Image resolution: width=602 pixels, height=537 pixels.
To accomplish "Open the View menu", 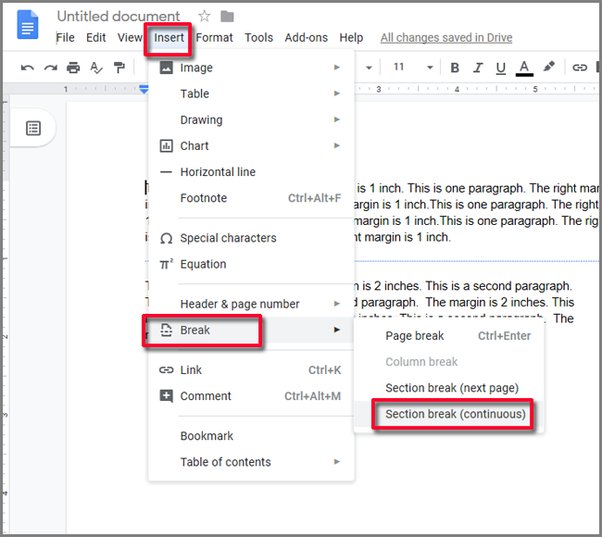I will (x=130, y=38).
